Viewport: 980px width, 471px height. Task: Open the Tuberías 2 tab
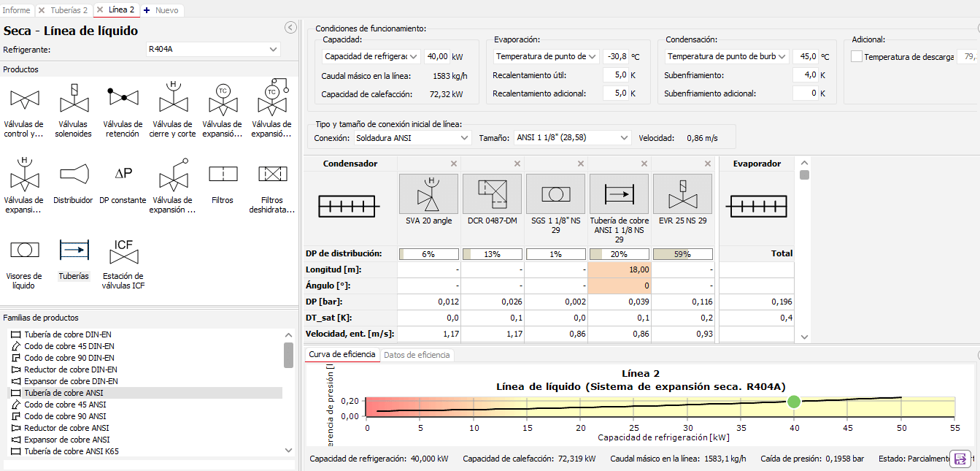(68, 10)
